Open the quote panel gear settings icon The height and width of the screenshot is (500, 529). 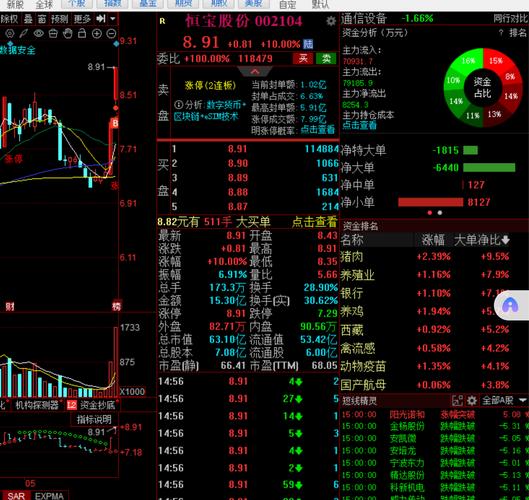click(331, 21)
